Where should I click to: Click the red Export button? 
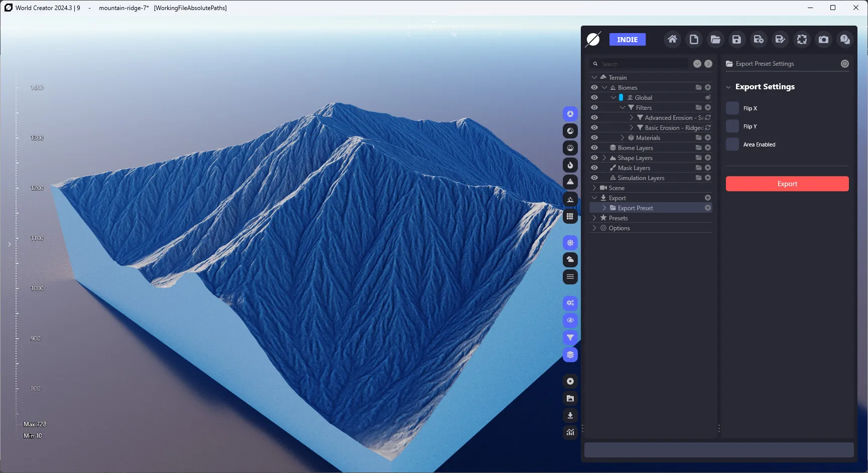787,184
